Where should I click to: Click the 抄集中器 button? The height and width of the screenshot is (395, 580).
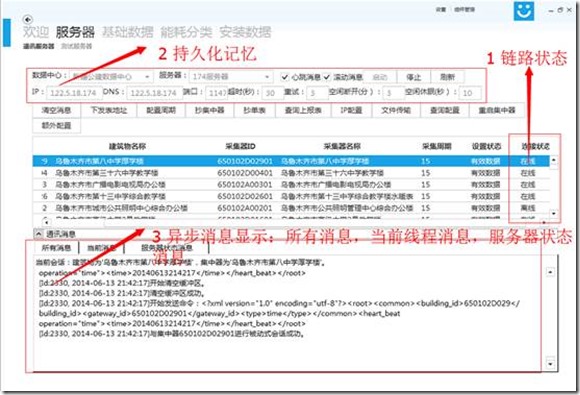pyautogui.click(x=210, y=110)
